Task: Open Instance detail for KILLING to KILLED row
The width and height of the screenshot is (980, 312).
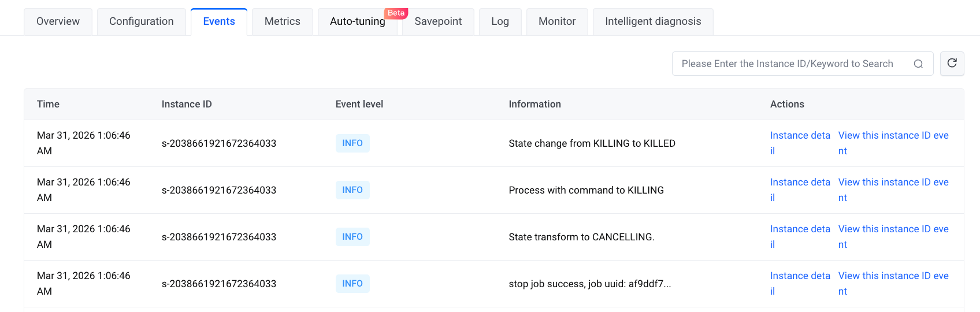Action: point(800,143)
